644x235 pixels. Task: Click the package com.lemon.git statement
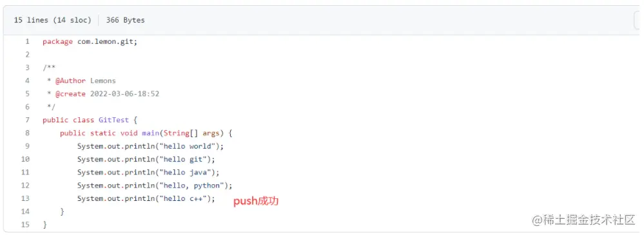(x=90, y=41)
